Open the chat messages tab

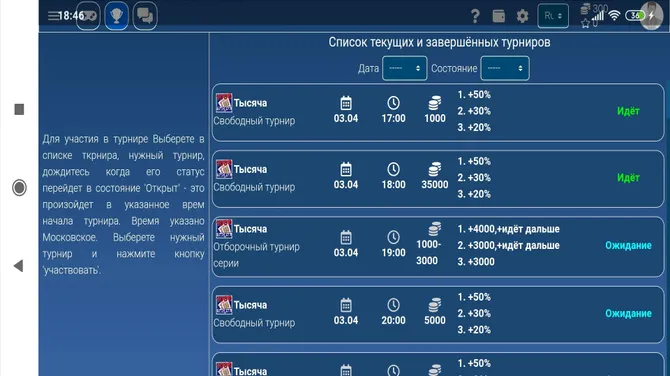click(x=145, y=16)
